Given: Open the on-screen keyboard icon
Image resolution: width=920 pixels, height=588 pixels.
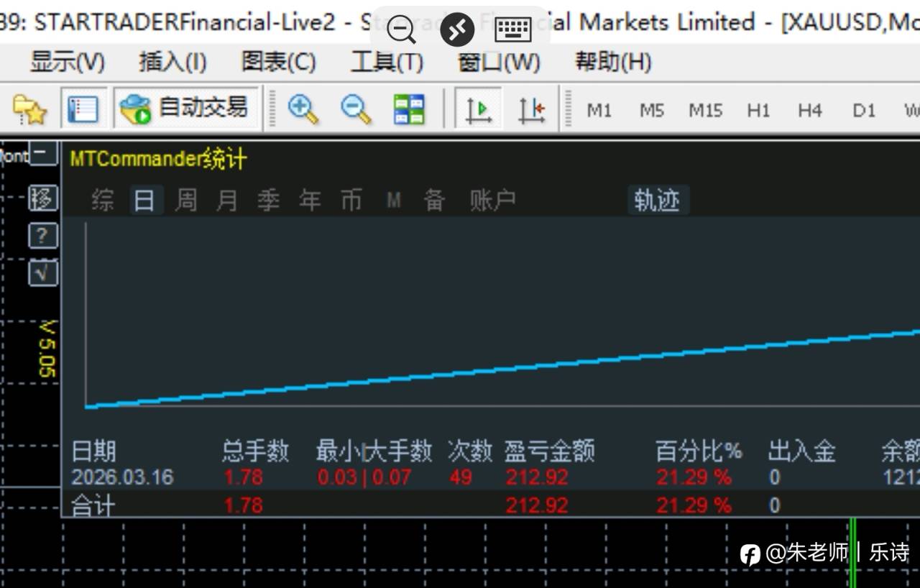Looking at the screenshot, I should (x=513, y=29).
